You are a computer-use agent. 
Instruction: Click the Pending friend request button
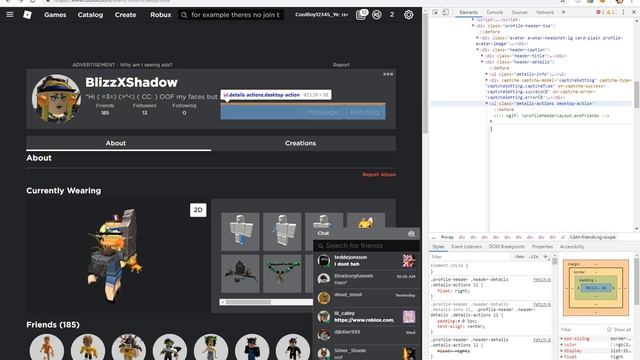click(364, 112)
